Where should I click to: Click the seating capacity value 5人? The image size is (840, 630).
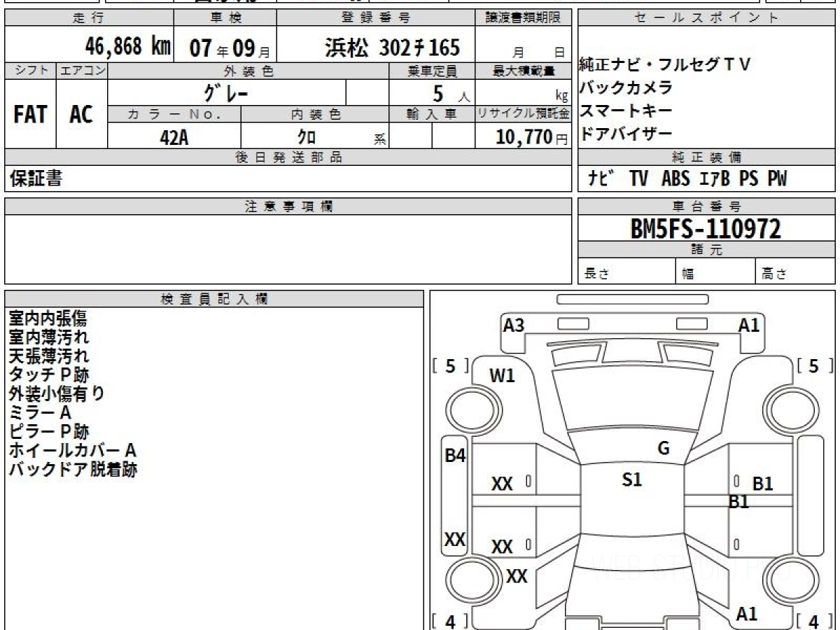coord(452,92)
